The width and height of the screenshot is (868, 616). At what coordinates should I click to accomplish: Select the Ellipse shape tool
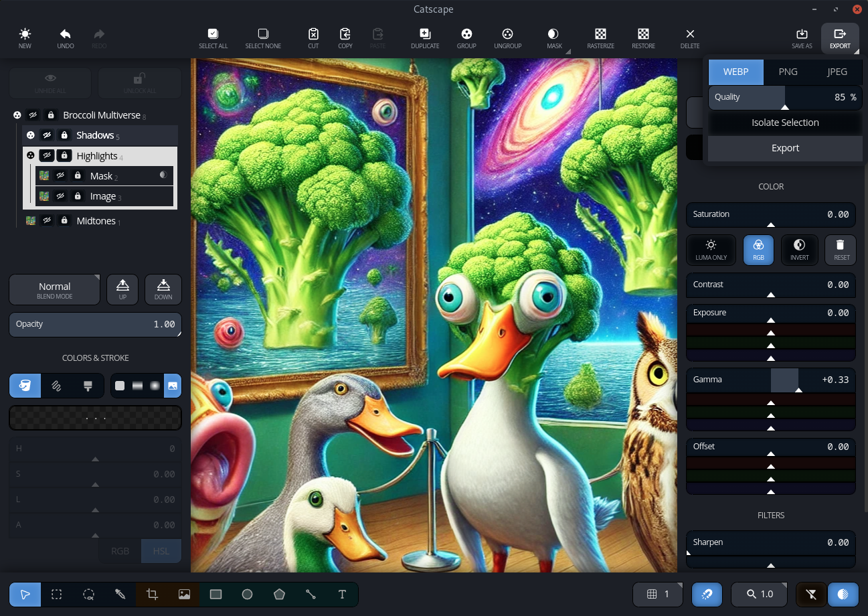247,595
